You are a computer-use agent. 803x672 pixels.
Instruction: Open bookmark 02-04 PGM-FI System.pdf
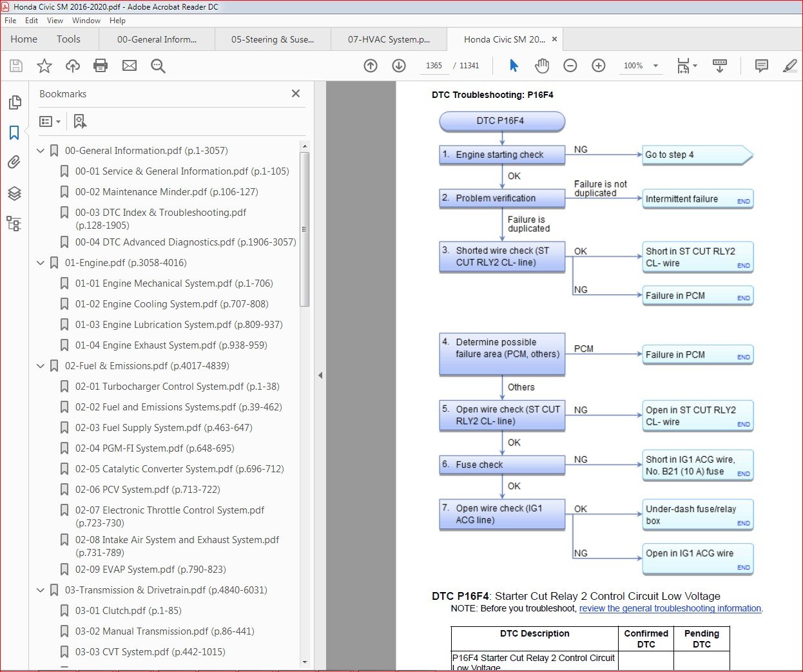[x=155, y=448]
